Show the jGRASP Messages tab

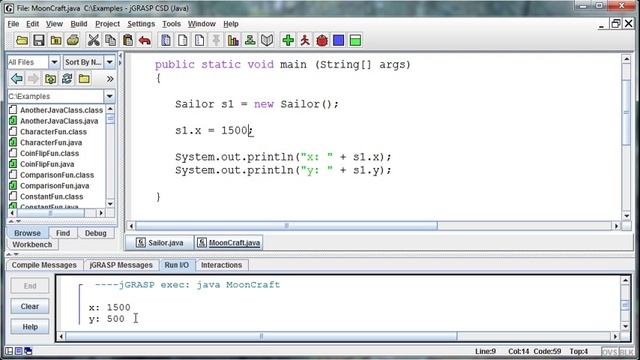point(121,265)
